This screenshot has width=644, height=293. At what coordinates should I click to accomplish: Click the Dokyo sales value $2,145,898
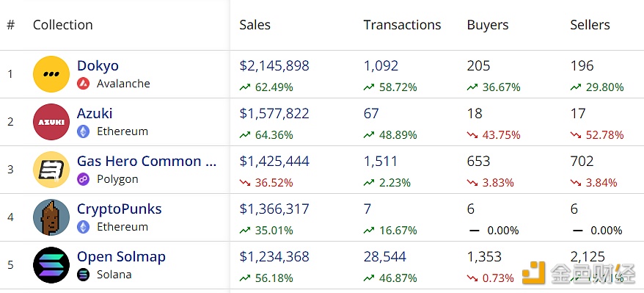click(274, 66)
